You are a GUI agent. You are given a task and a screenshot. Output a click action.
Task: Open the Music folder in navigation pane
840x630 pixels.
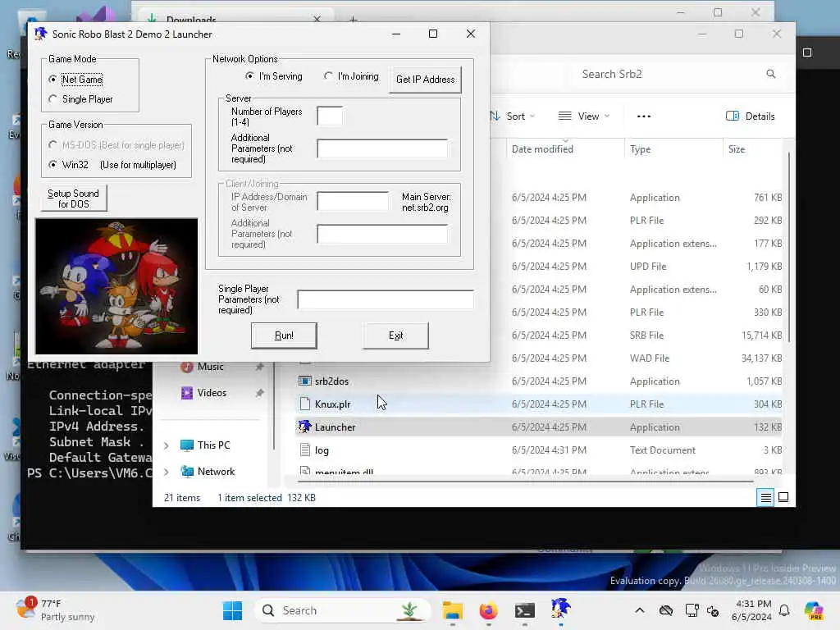coord(210,367)
